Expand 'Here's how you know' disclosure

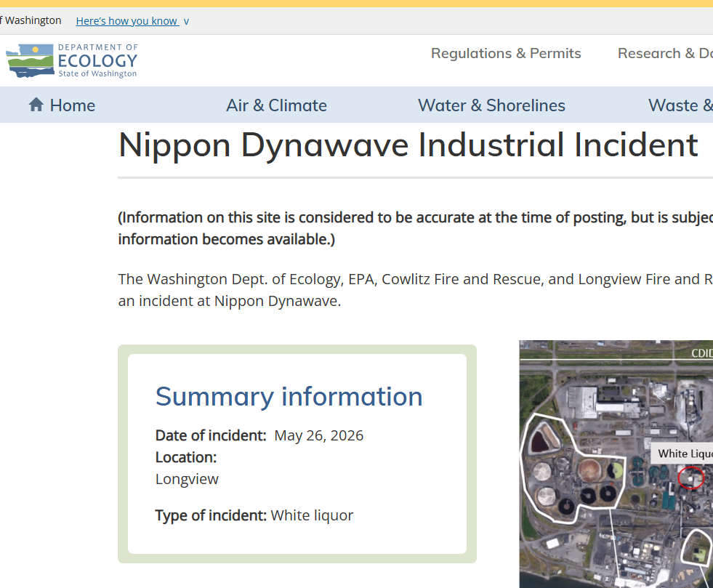(x=132, y=21)
